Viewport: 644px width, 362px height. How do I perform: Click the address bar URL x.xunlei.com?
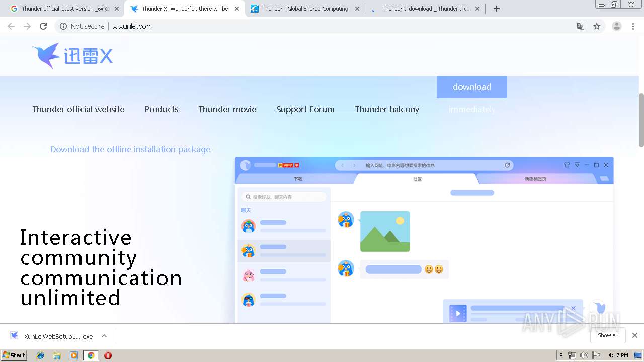132,26
